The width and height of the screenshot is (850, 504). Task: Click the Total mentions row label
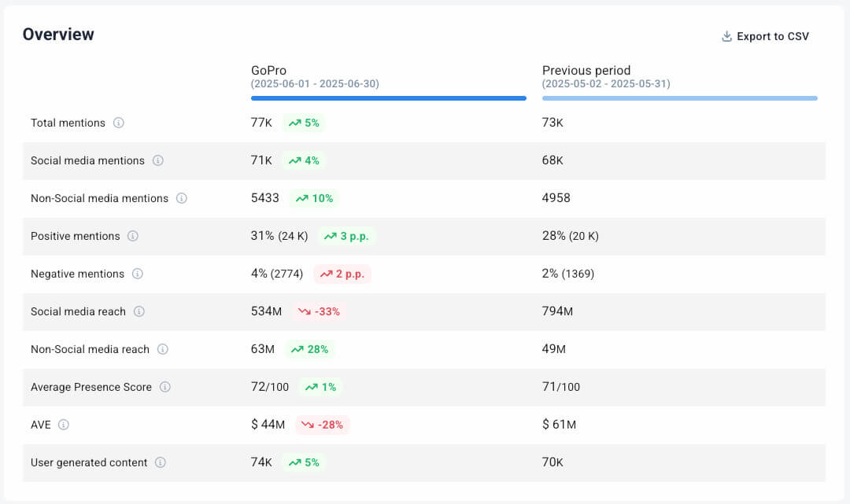pyautogui.click(x=68, y=123)
